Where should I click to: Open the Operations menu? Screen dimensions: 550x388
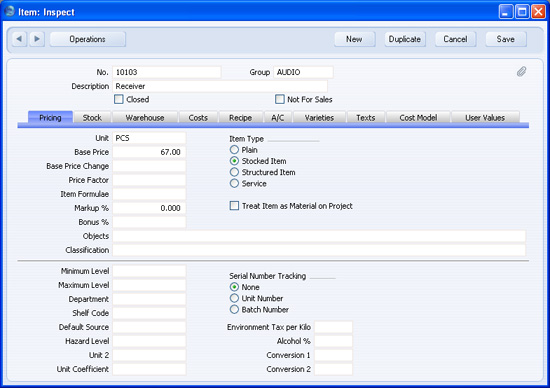pyautogui.click(x=88, y=39)
